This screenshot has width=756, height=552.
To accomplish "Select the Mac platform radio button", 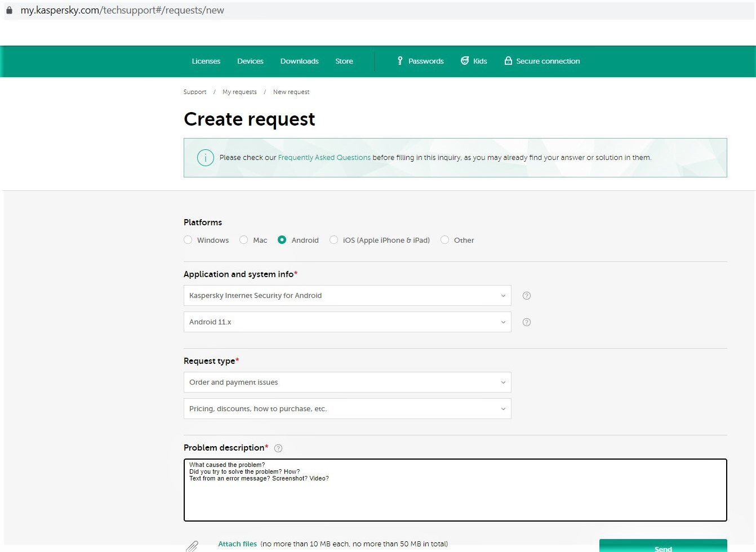I will [244, 240].
